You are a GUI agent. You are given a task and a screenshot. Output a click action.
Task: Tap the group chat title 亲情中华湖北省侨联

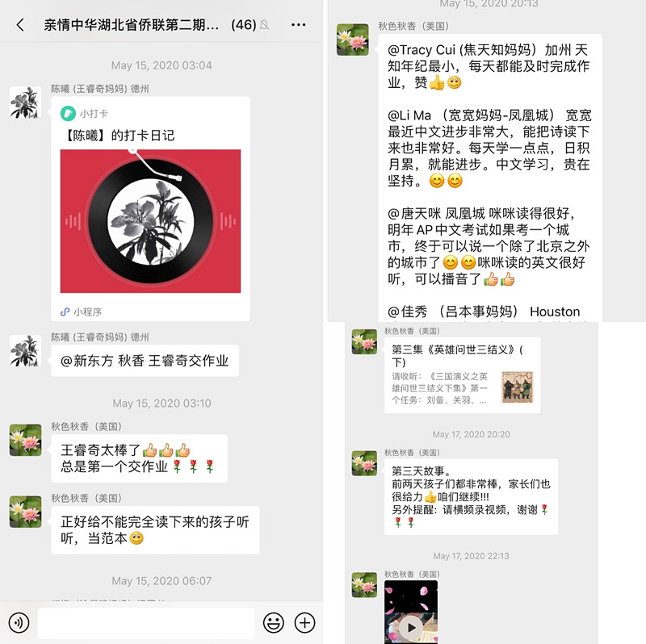click(131, 25)
